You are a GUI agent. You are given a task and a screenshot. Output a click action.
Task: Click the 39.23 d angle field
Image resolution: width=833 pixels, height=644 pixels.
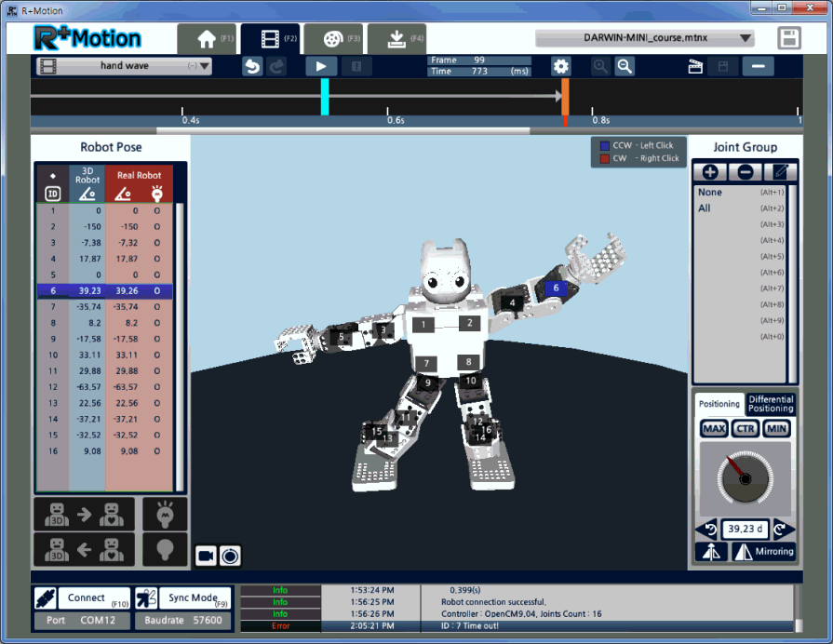(x=746, y=530)
